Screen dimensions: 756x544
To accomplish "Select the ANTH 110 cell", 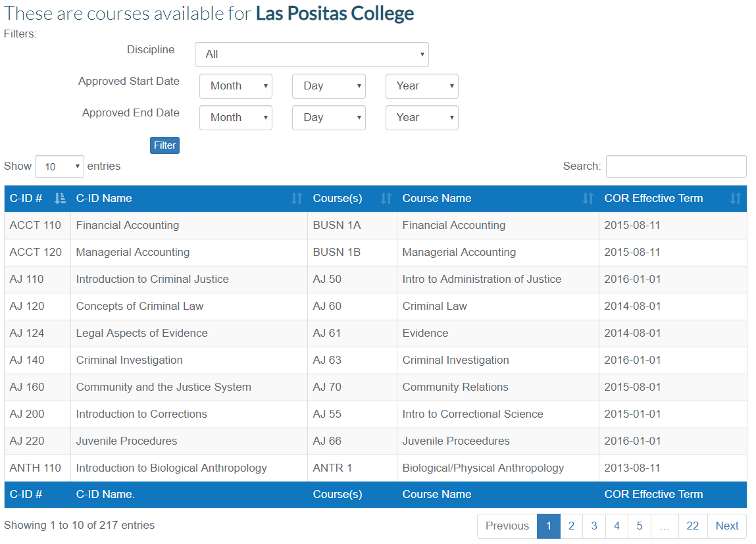I will coord(38,468).
